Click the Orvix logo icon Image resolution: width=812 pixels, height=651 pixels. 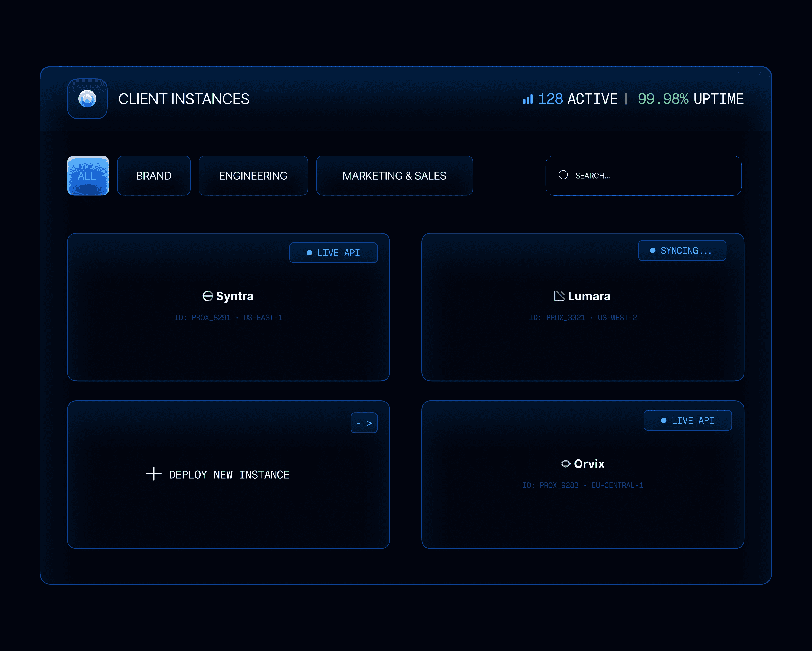point(565,463)
